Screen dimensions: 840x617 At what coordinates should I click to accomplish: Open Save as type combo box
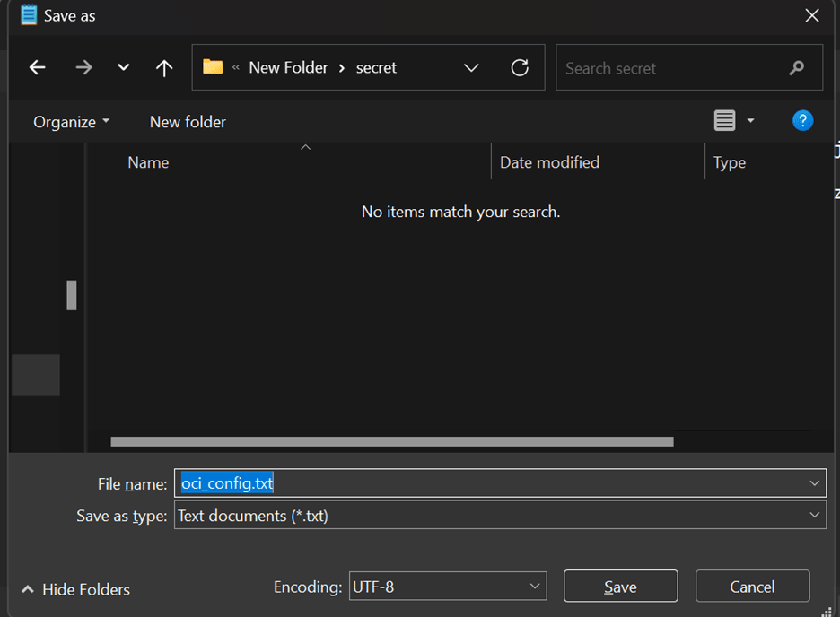(x=500, y=516)
